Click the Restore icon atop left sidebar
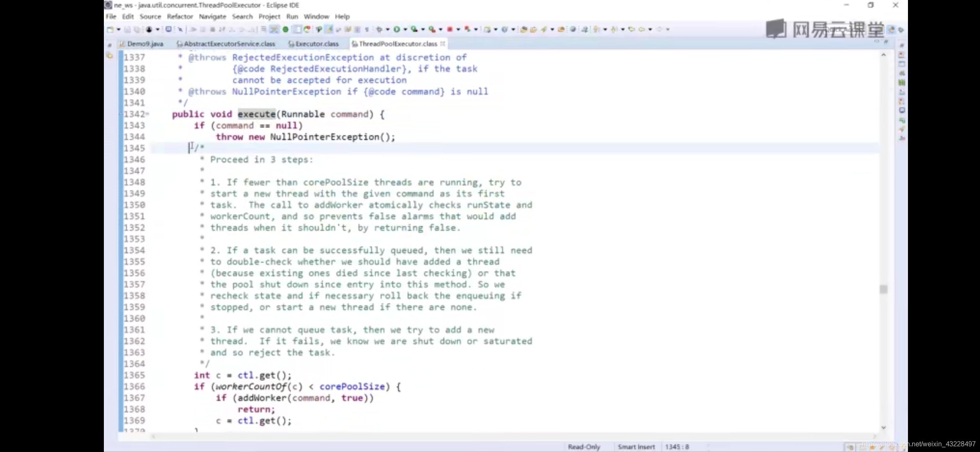Viewport: 980px width, 452px height. point(109,45)
